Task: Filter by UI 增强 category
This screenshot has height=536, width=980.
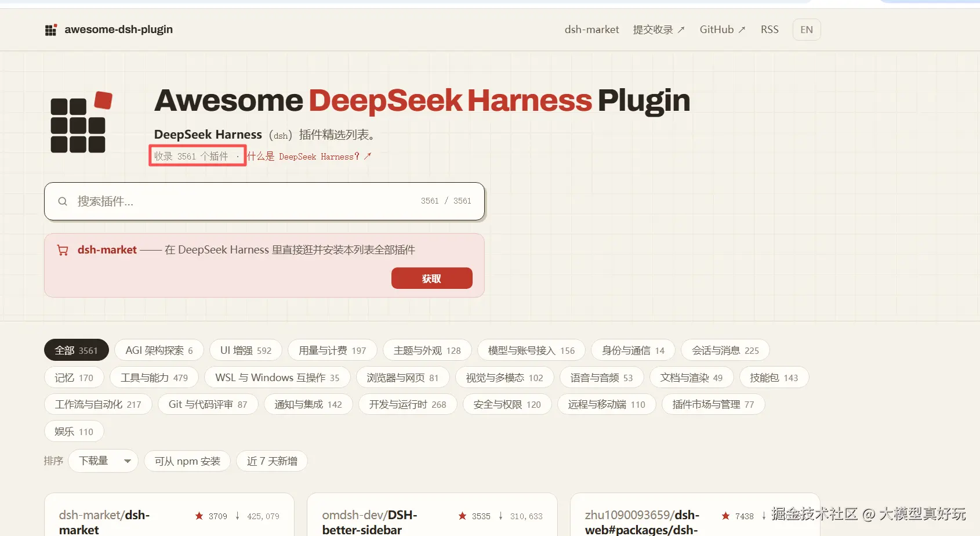Action: pyautogui.click(x=246, y=350)
